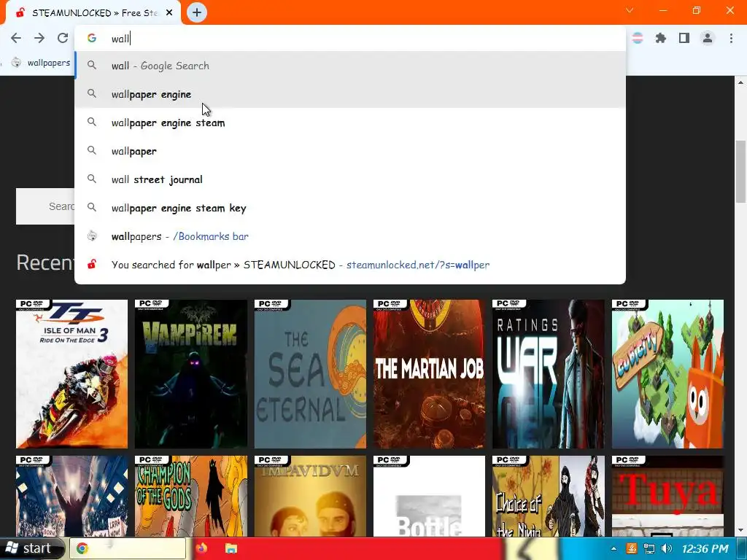Screen dimensions: 747x560
Task: Click the scrollbar up arrow
Action: coord(740,82)
